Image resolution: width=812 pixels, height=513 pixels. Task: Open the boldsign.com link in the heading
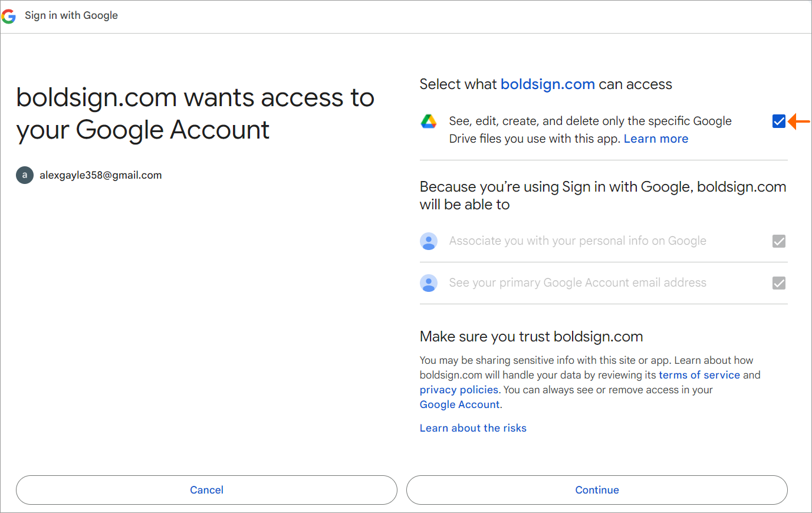(x=548, y=84)
